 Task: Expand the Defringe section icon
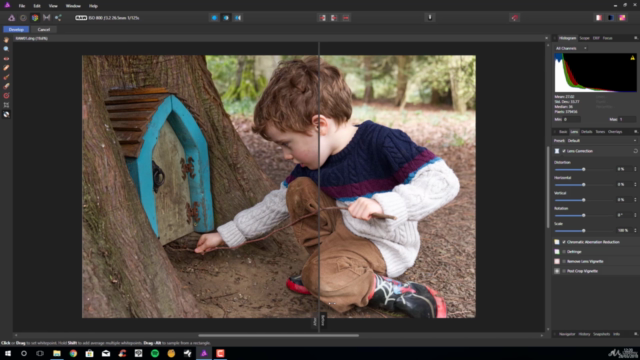coord(557,252)
